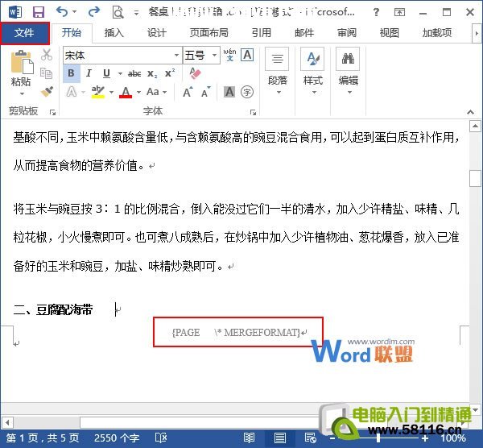483x448 pixels.
Task: Toggle Underline formatting
Action: tap(106, 73)
